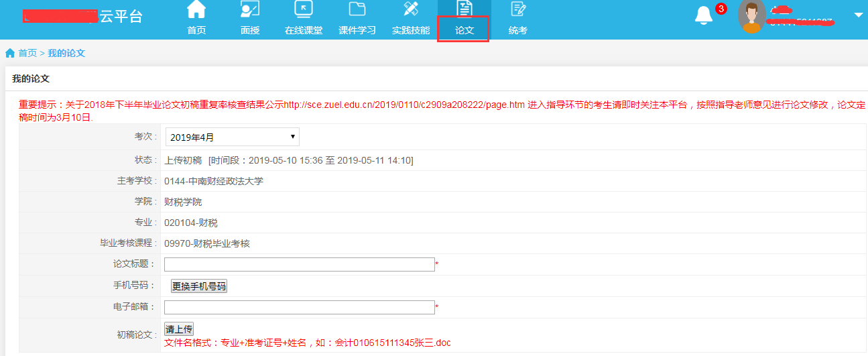Click the 首页 breadcrumb link
The height and width of the screenshot is (356, 868).
[27, 53]
